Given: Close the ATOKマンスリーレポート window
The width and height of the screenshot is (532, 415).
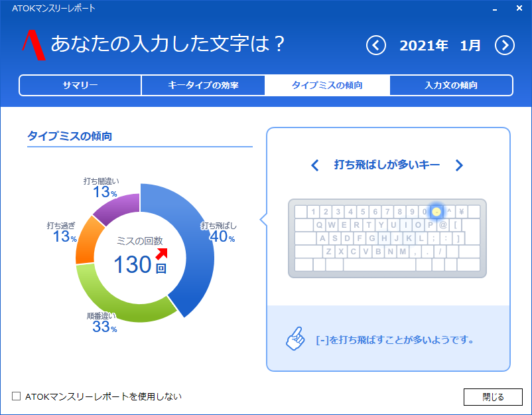Looking at the screenshot, I should 519,8.
